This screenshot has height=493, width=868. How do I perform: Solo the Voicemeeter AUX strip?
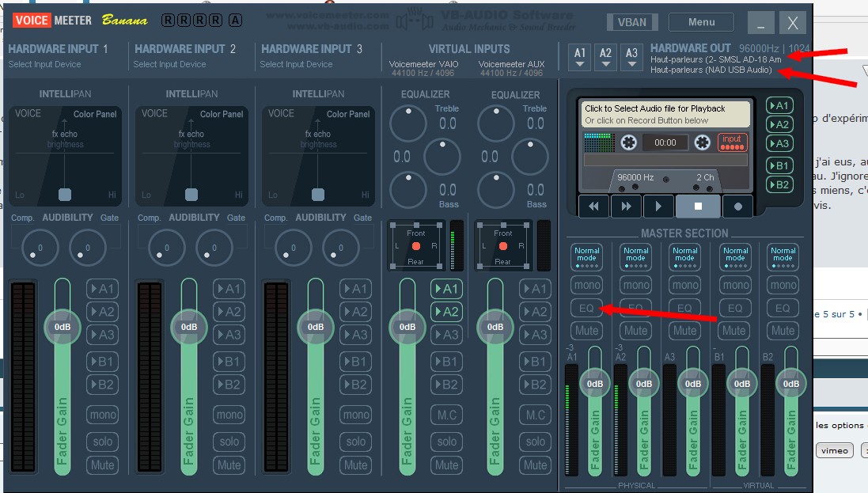coord(536,442)
